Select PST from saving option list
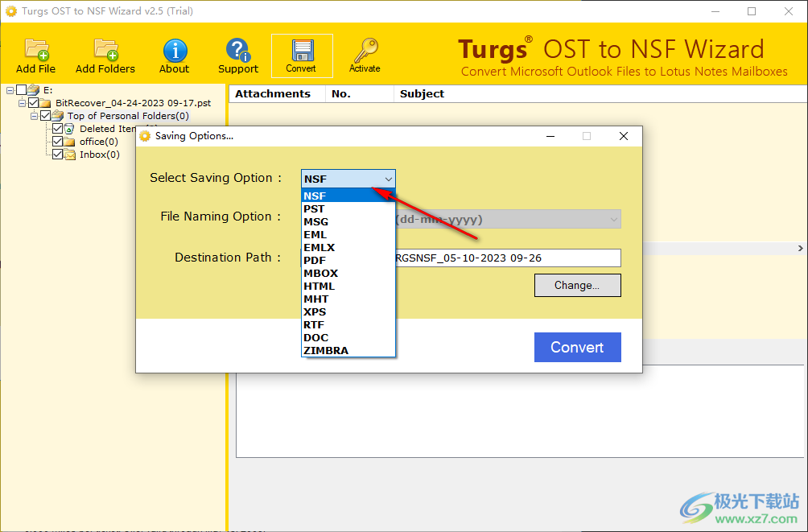The width and height of the screenshot is (808, 532). click(348, 208)
